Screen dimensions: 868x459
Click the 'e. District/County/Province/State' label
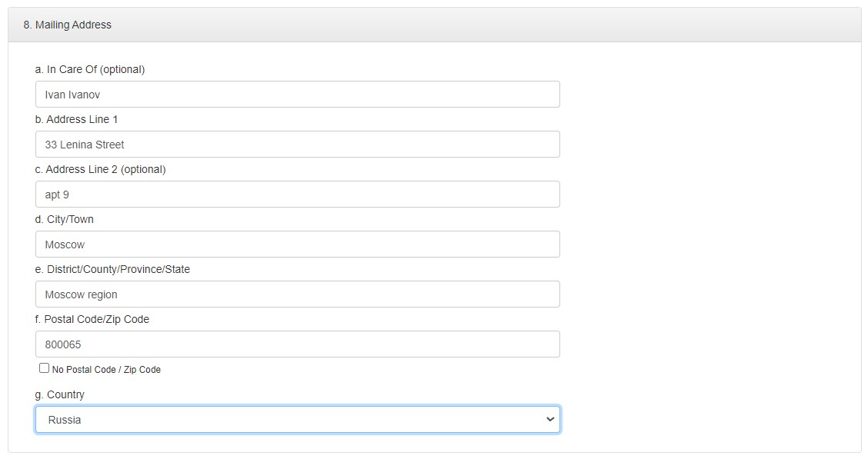tap(112, 269)
